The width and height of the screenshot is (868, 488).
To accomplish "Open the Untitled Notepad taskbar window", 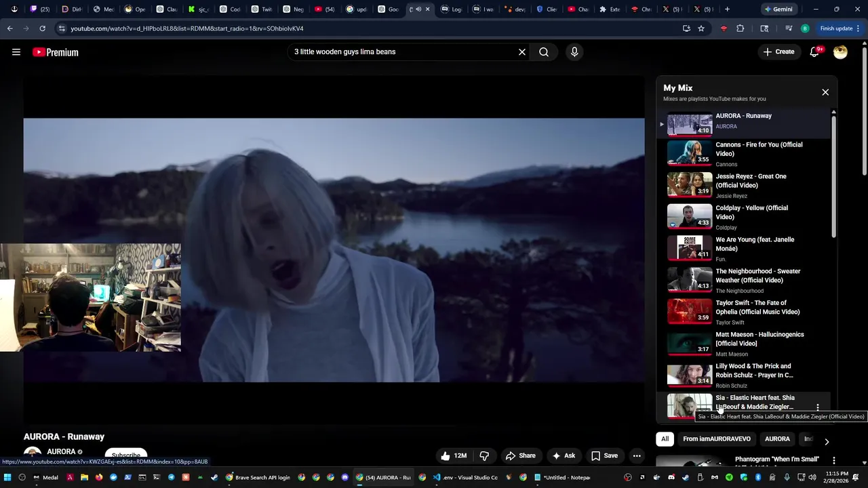I will tap(562, 477).
